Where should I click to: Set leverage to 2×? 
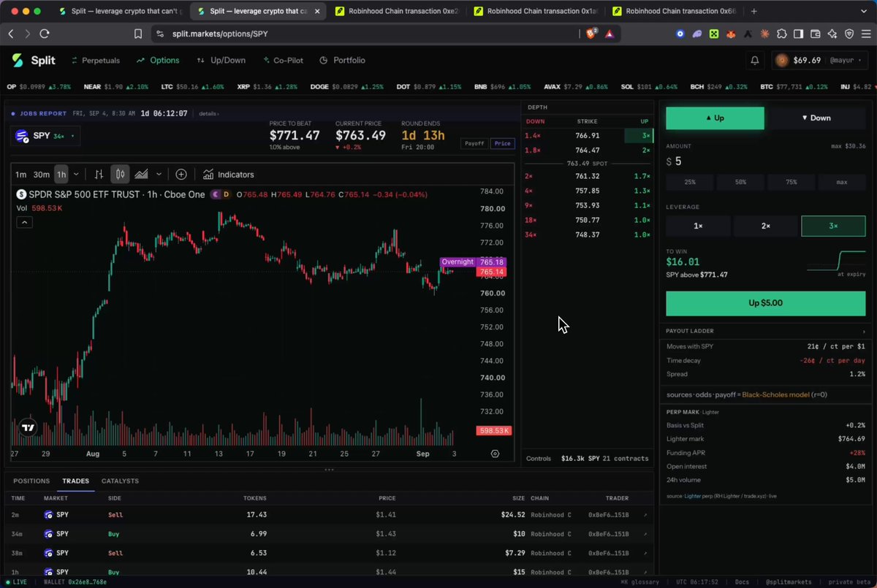(765, 226)
